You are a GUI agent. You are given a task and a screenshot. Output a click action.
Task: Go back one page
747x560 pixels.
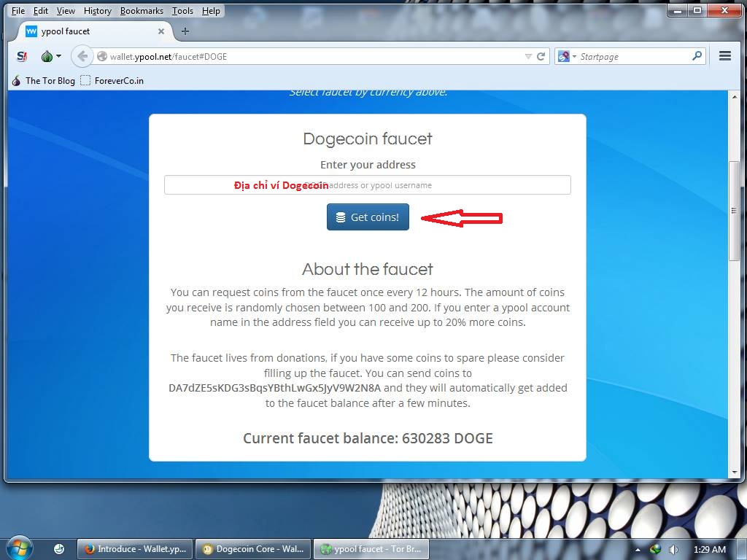(82, 56)
